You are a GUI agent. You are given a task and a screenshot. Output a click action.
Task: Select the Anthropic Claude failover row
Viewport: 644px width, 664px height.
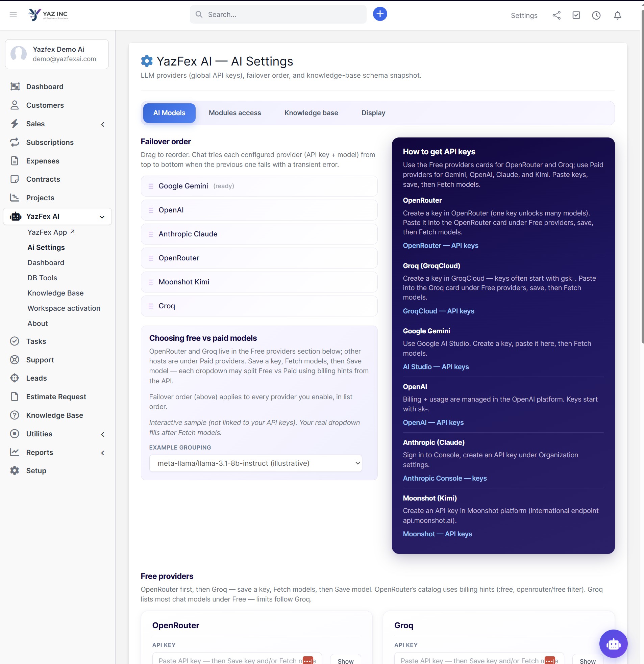pos(259,234)
